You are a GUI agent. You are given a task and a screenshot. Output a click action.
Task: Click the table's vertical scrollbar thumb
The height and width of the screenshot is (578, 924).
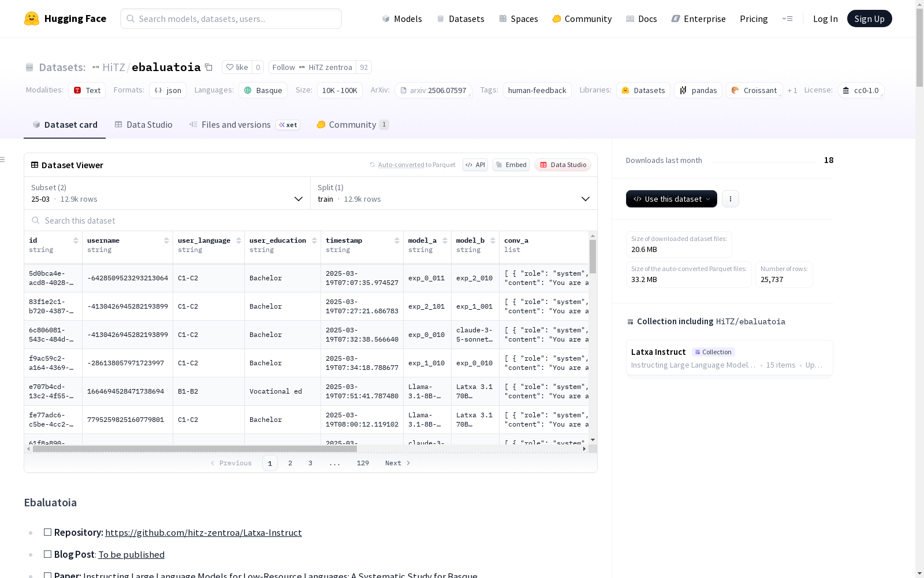point(593,257)
